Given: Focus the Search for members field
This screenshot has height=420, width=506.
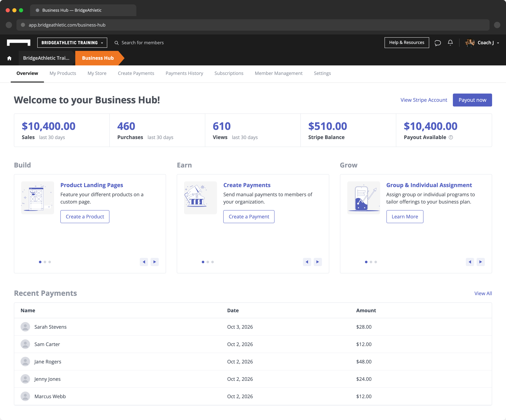Looking at the screenshot, I should click(143, 43).
